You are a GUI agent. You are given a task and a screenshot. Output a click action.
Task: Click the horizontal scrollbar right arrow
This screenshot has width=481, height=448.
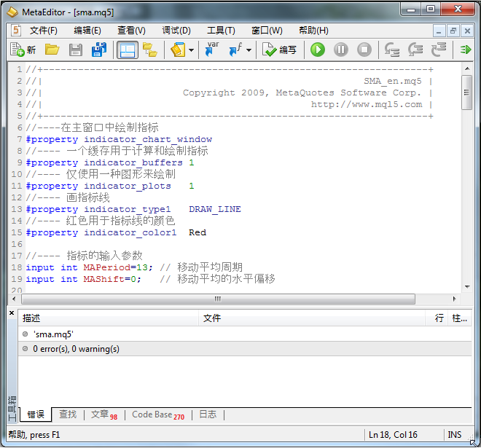tap(455, 299)
